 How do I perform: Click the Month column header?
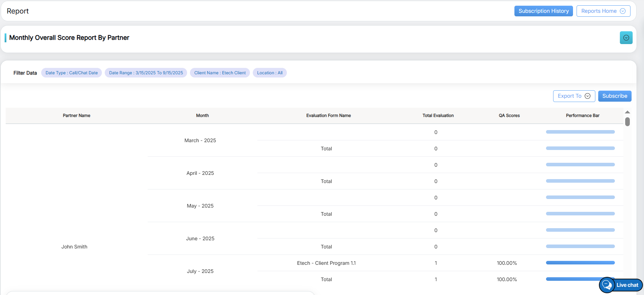(x=202, y=116)
